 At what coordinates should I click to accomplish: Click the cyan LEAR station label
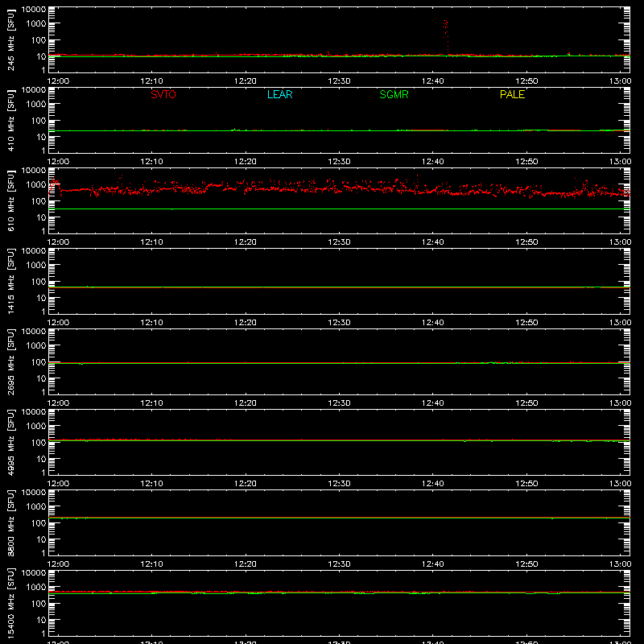click(279, 94)
